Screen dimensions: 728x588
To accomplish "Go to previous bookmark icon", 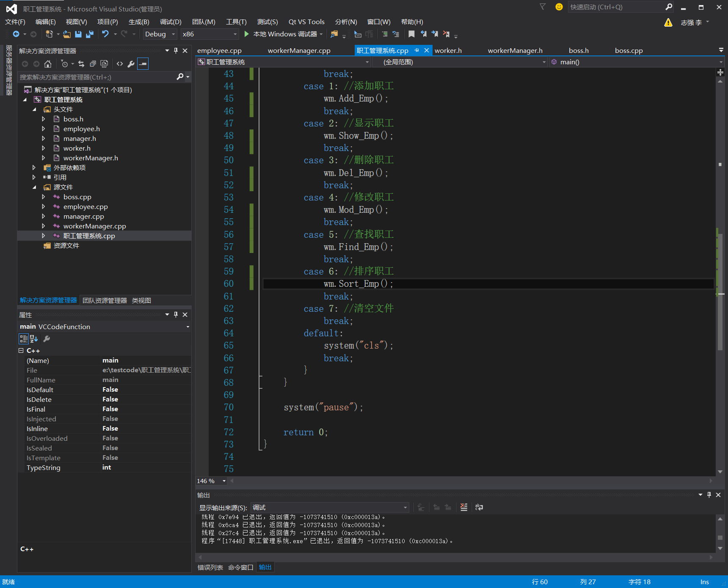I will [423, 34].
